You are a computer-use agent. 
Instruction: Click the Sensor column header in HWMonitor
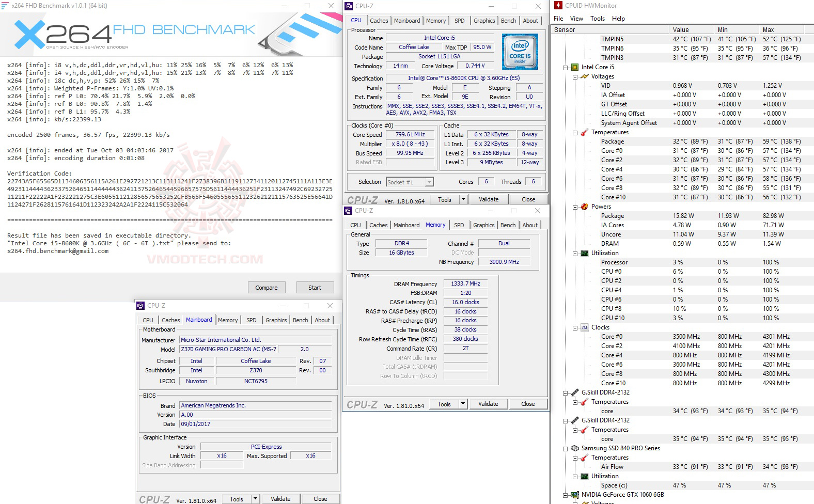coord(610,29)
